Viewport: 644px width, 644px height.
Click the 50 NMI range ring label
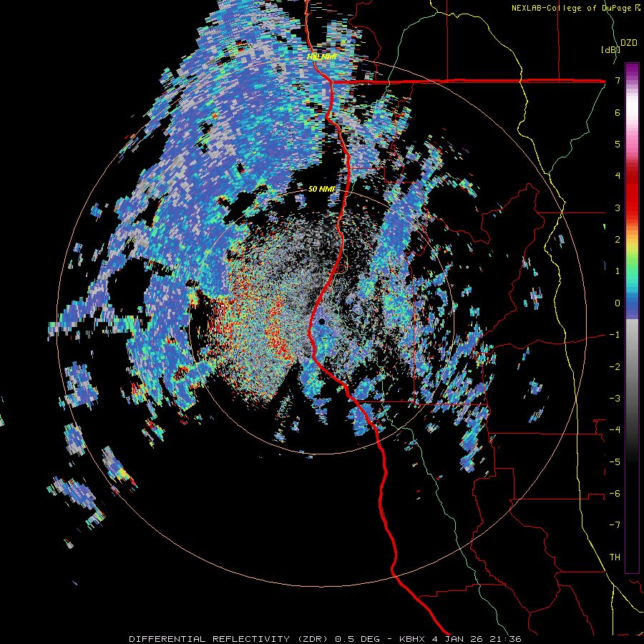click(322, 189)
